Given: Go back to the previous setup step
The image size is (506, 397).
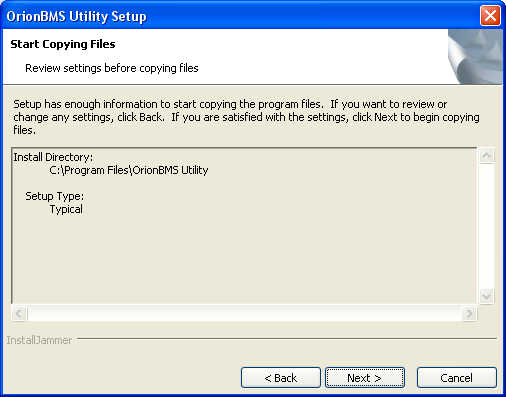Looking at the screenshot, I should point(281,378).
